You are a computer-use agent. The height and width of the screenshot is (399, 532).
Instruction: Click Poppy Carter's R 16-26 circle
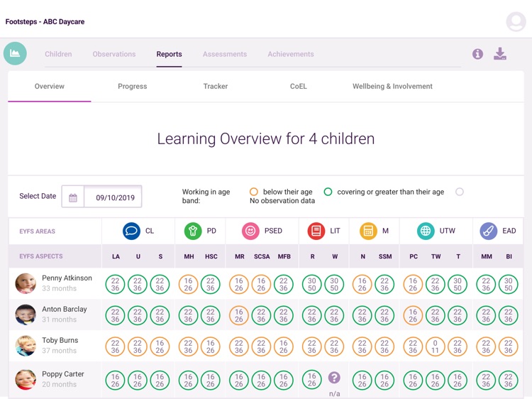[312, 379]
